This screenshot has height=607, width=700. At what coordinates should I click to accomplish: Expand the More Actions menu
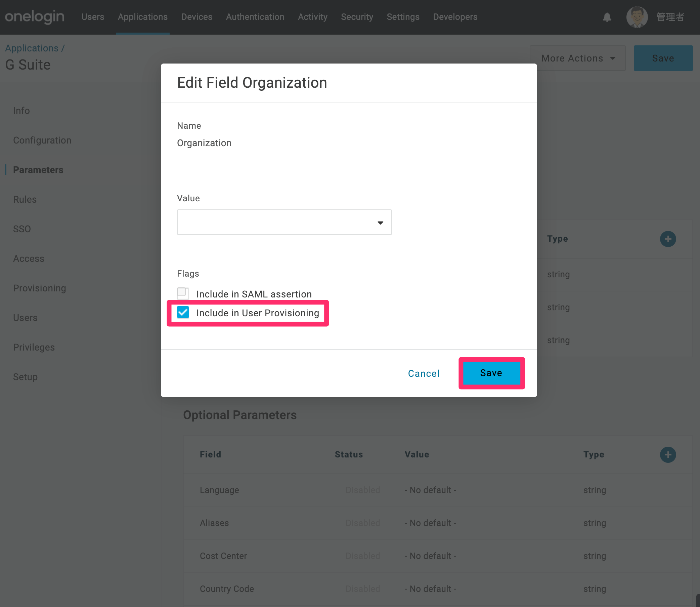click(x=577, y=58)
